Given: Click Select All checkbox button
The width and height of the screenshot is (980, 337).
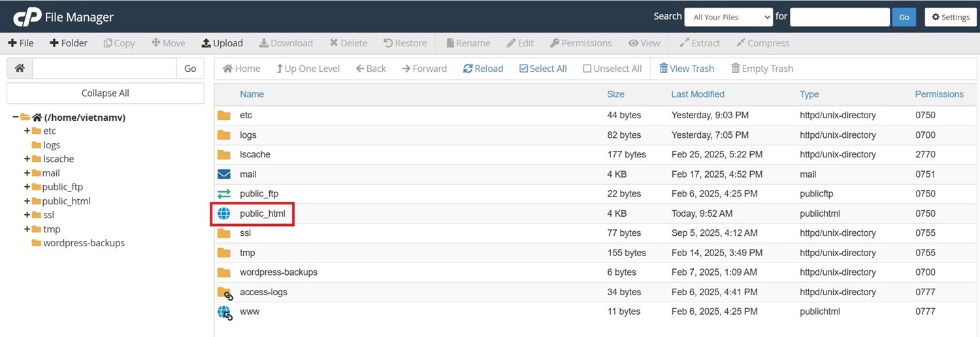Looking at the screenshot, I should tap(543, 69).
